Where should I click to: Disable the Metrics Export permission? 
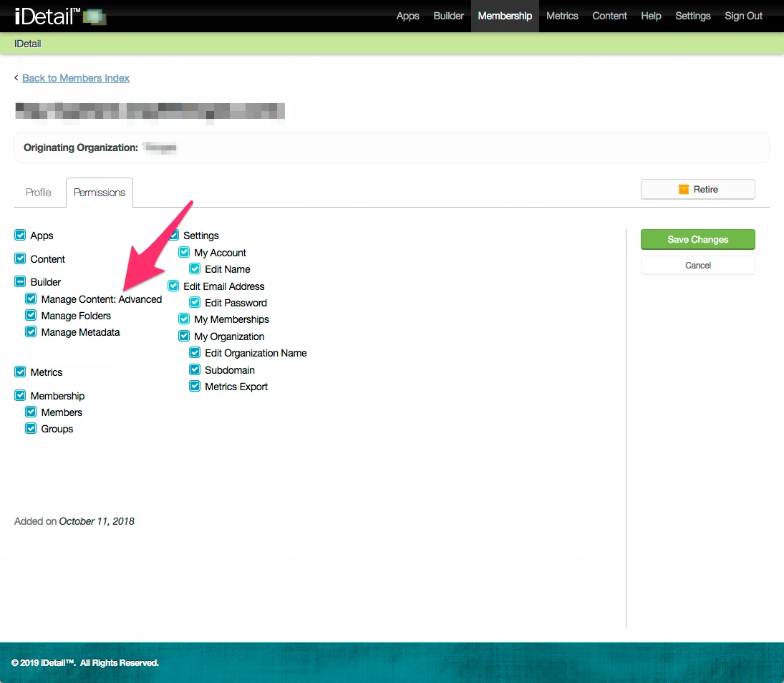[x=195, y=386]
